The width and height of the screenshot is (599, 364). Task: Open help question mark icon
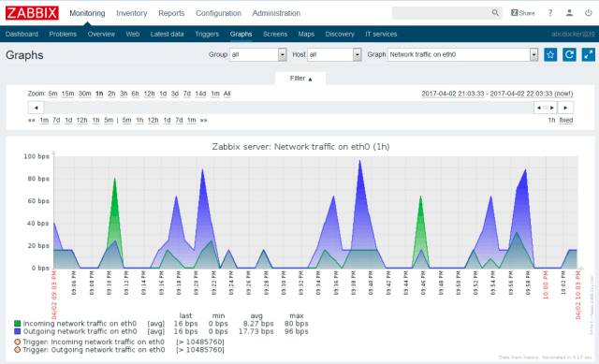[550, 13]
